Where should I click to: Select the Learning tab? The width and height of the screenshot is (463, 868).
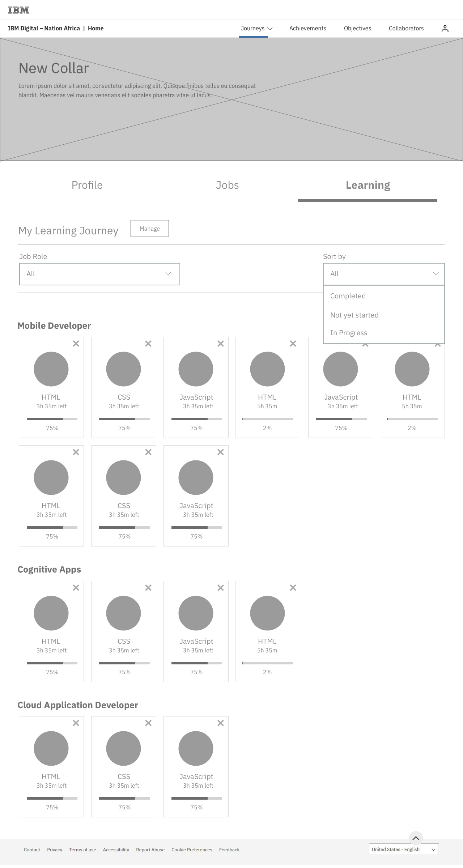[368, 185]
